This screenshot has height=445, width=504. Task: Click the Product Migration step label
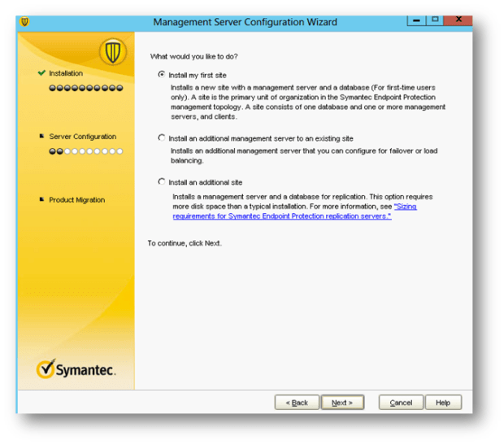[76, 200]
